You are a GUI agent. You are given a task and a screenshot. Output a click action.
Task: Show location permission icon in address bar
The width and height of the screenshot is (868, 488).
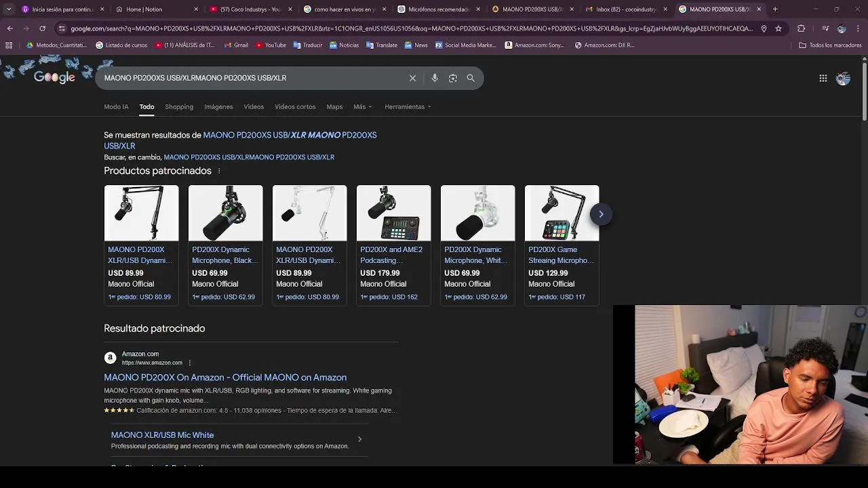tap(764, 28)
